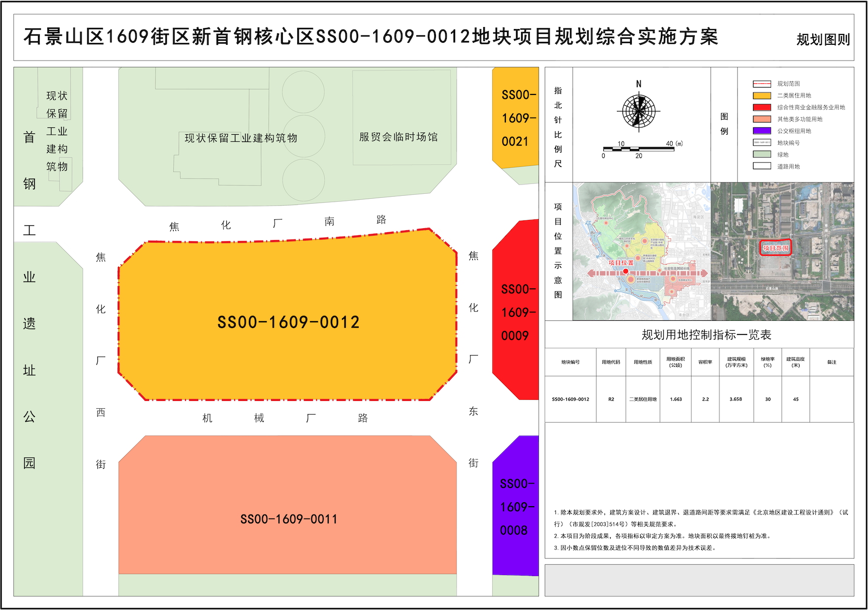
Task: Click the SS00-1609-0011 label inside salmon parcel
Action: (289, 519)
